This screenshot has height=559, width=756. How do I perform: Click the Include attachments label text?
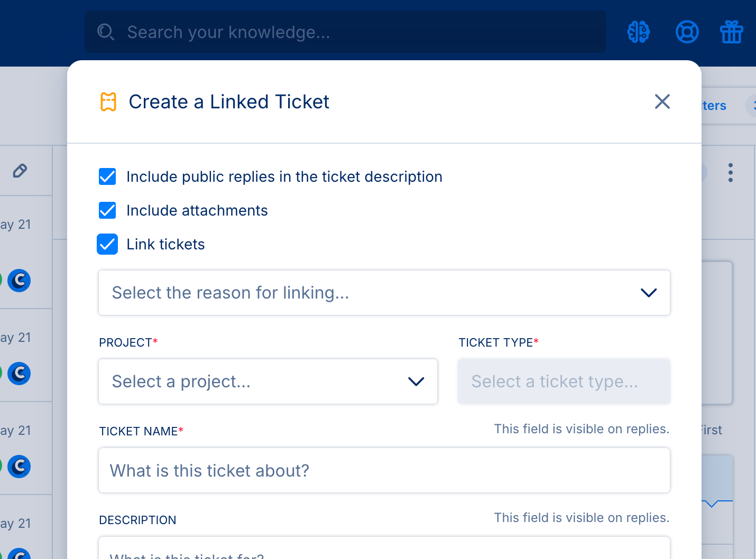click(197, 210)
